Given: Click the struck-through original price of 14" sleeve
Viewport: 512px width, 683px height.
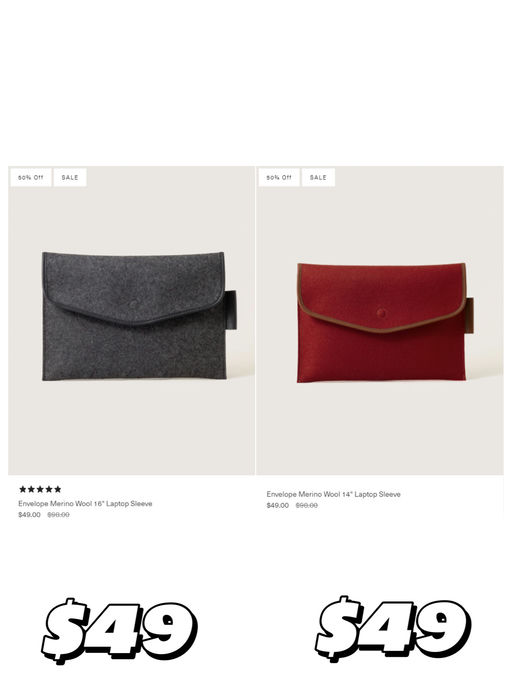Looking at the screenshot, I should pyautogui.click(x=307, y=506).
